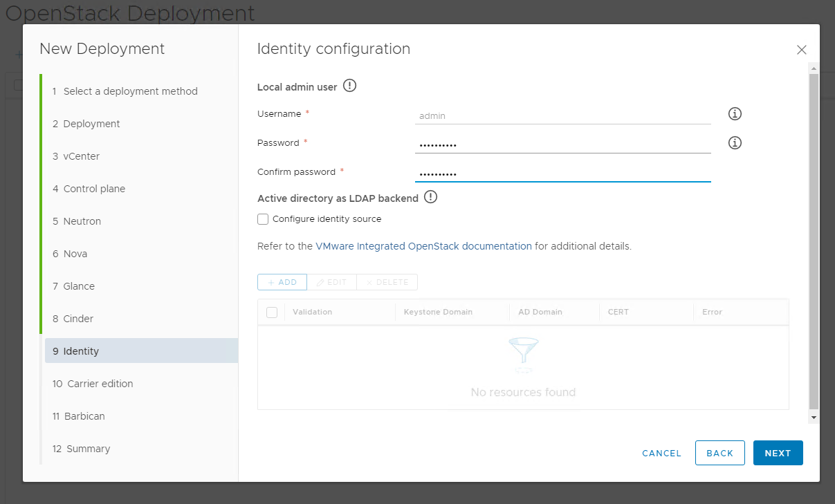Select step 9 Identity

[x=141, y=351]
